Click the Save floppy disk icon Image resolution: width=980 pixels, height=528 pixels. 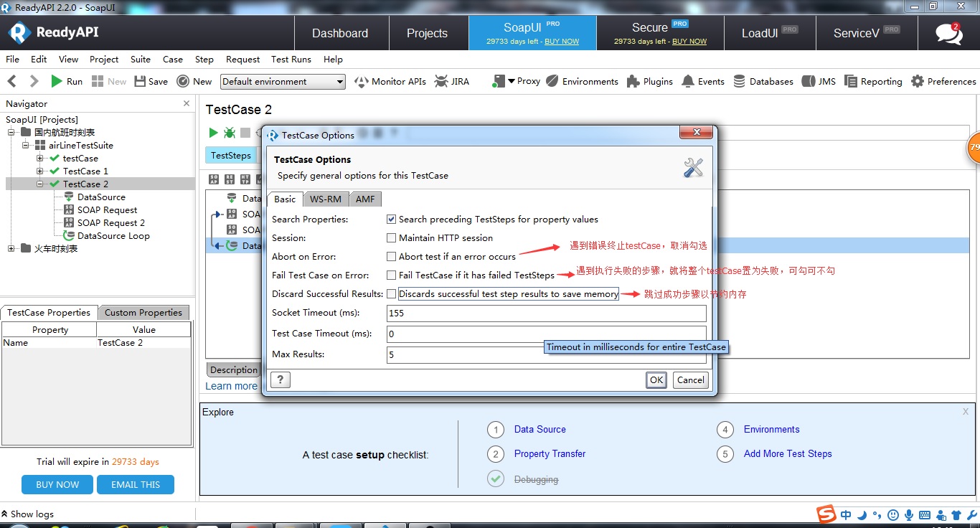click(x=140, y=82)
